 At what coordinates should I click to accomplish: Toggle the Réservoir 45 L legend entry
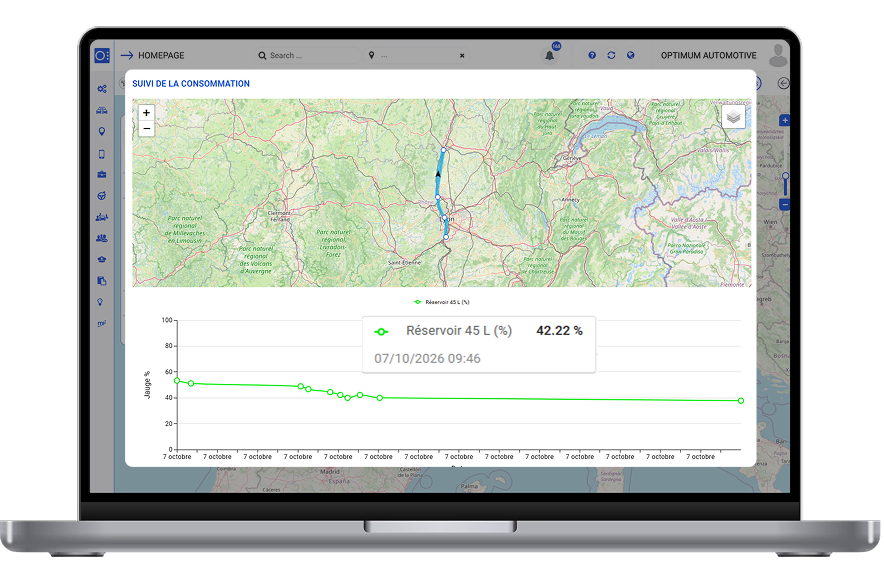pyautogui.click(x=442, y=302)
